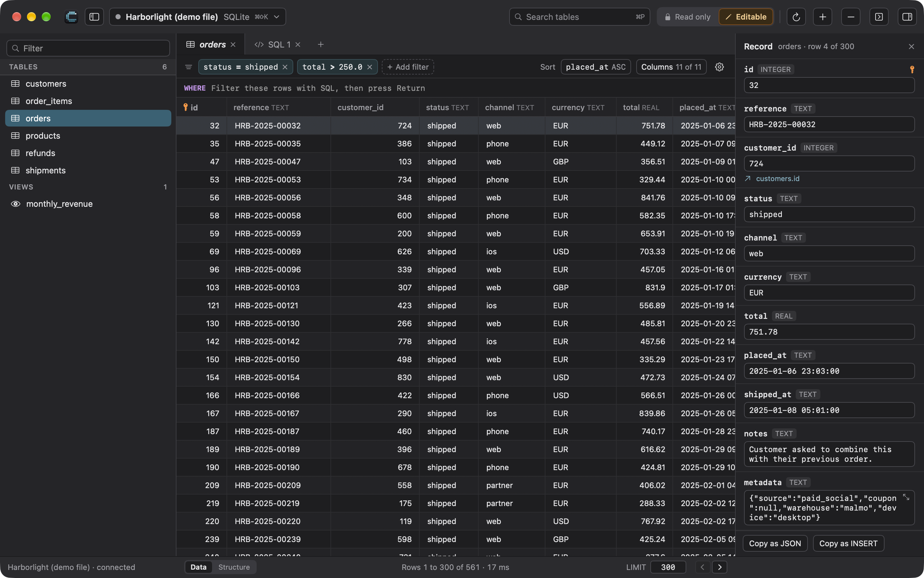Open the placed_at ASC sort dropdown

coord(596,67)
